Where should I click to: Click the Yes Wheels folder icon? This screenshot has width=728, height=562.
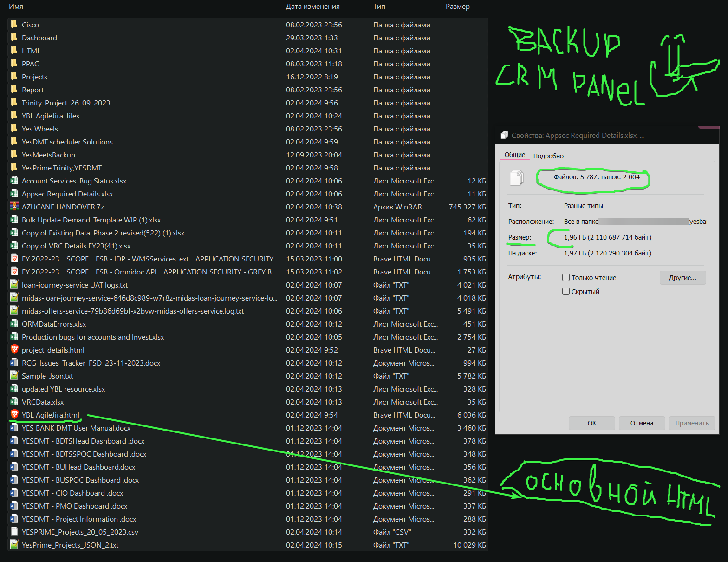point(14,128)
